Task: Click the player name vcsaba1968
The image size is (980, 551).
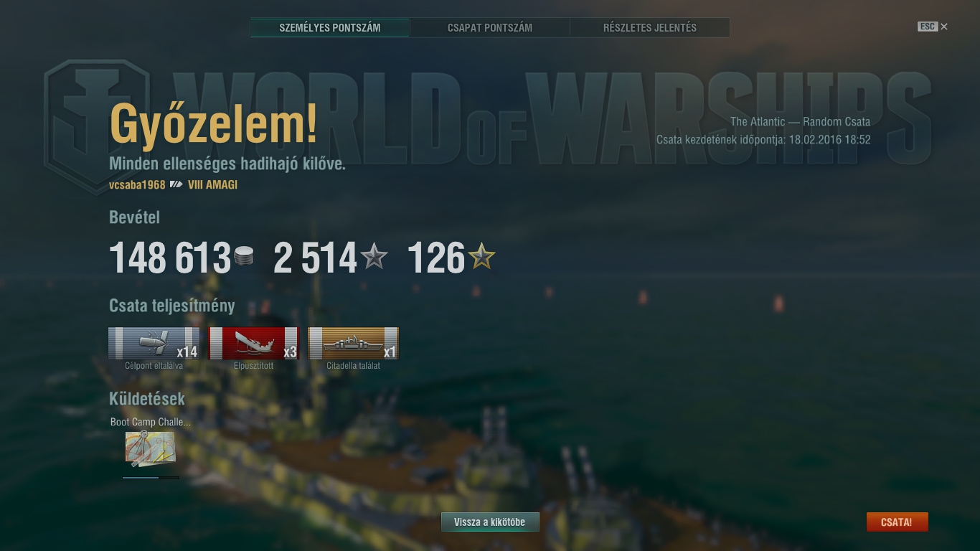Action: 137,184
